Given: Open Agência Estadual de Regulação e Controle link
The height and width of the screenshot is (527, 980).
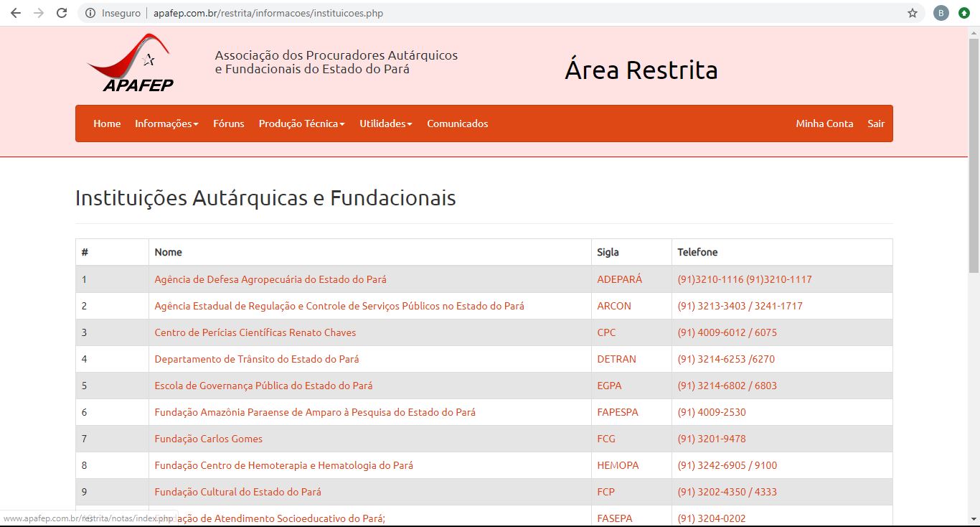Looking at the screenshot, I should 339,306.
